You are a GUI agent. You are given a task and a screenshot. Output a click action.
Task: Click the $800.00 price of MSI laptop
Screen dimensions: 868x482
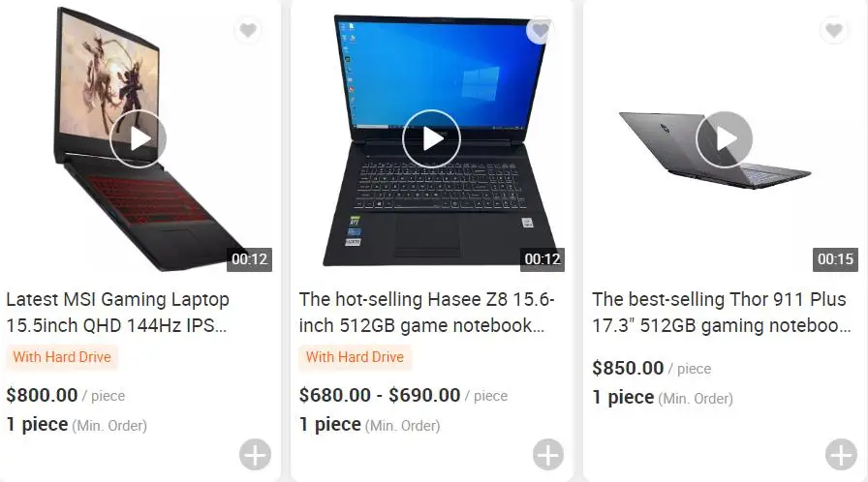tap(42, 395)
